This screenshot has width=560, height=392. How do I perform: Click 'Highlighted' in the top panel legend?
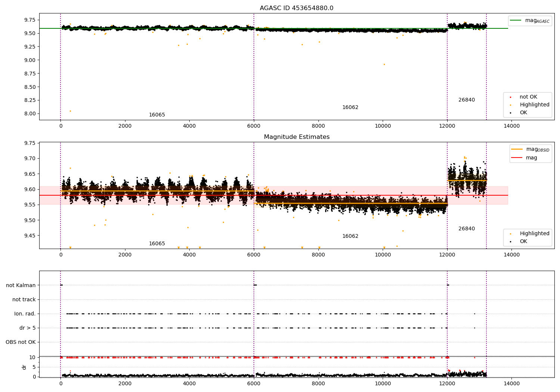click(534, 105)
